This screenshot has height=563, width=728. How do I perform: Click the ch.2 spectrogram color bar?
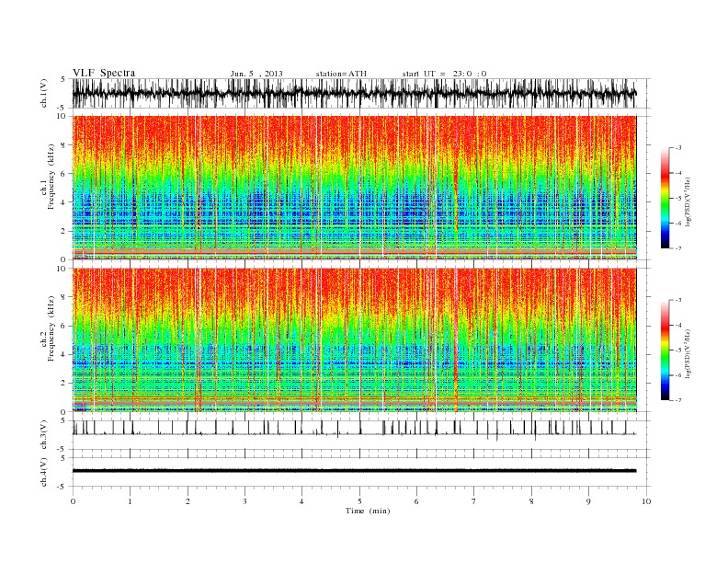[x=665, y=350]
